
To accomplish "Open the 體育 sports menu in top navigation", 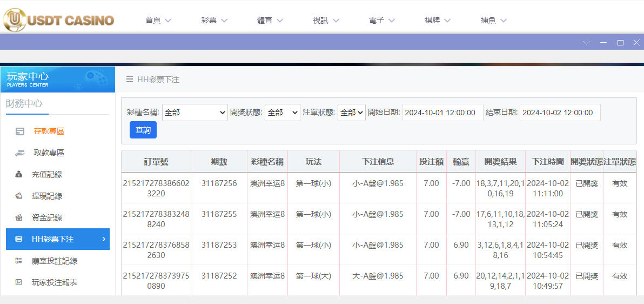I will coord(270,20).
